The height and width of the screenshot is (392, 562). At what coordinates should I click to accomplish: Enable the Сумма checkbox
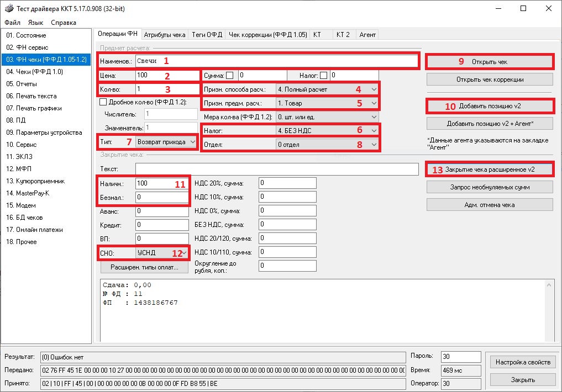[x=229, y=75]
